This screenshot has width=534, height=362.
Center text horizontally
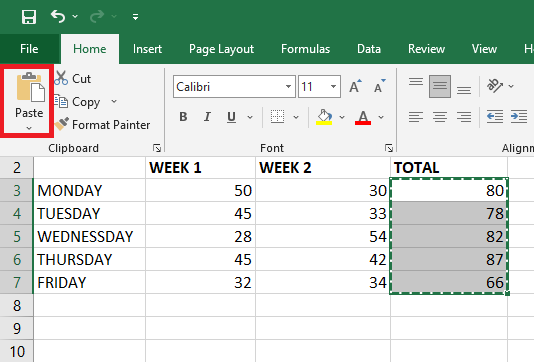click(440, 117)
